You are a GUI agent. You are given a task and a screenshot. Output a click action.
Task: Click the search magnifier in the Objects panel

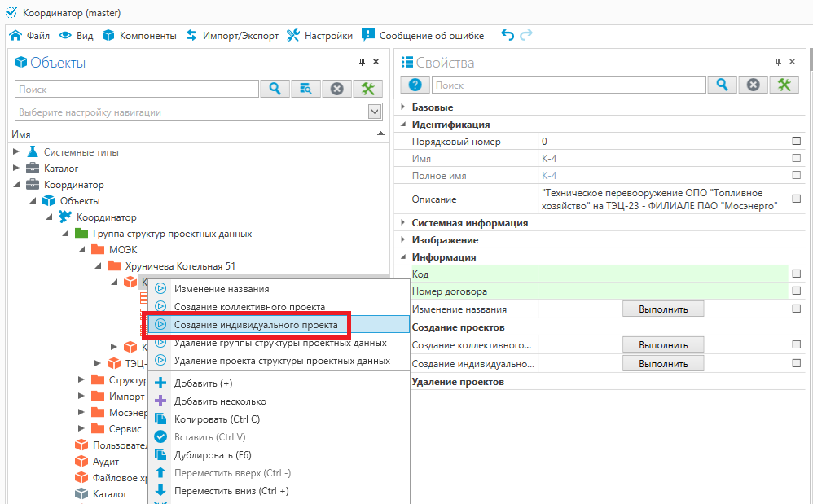pyautogui.click(x=275, y=89)
